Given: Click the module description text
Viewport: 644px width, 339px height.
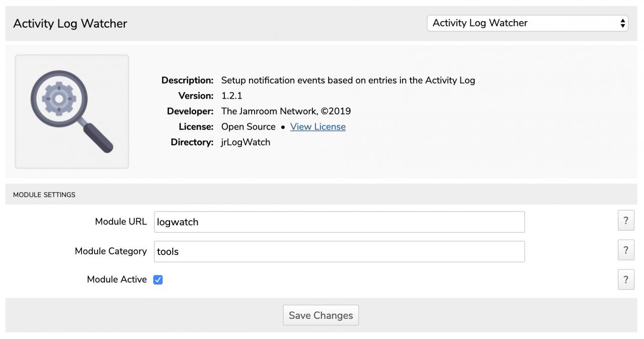Looking at the screenshot, I should coord(348,80).
